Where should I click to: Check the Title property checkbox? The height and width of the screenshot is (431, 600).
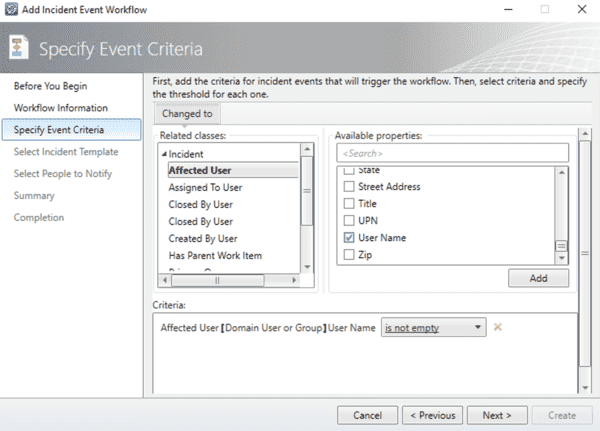click(349, 203)
